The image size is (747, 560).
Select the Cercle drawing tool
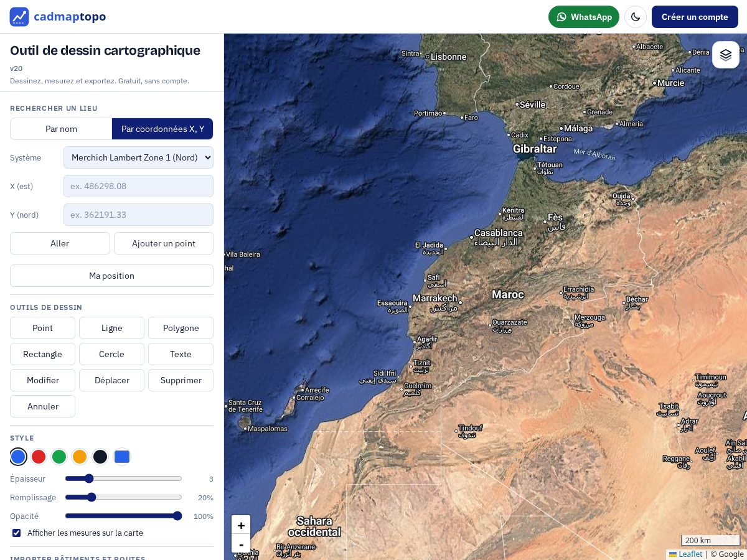point(111,354)
